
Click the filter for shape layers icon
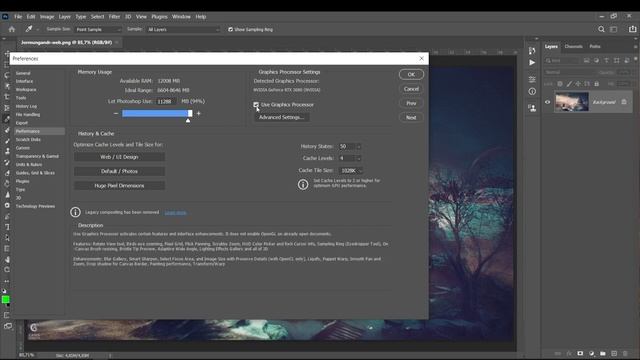click(616, 60)
